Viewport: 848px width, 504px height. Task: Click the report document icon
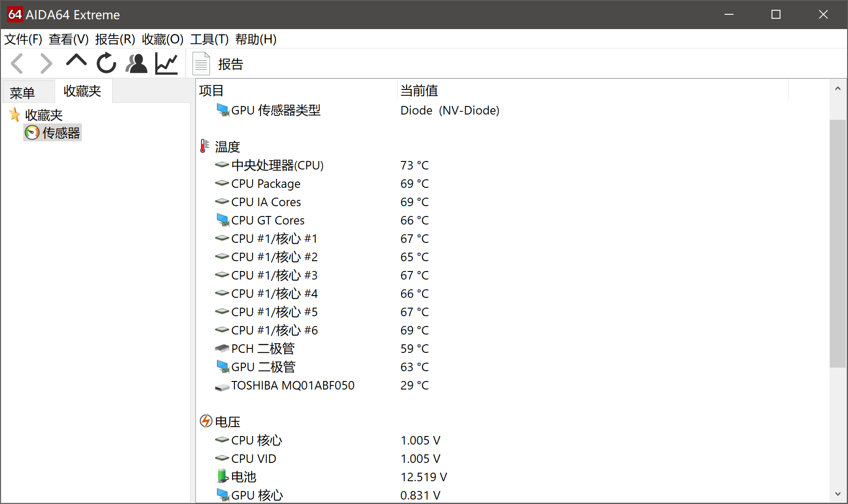click(201, 64)
